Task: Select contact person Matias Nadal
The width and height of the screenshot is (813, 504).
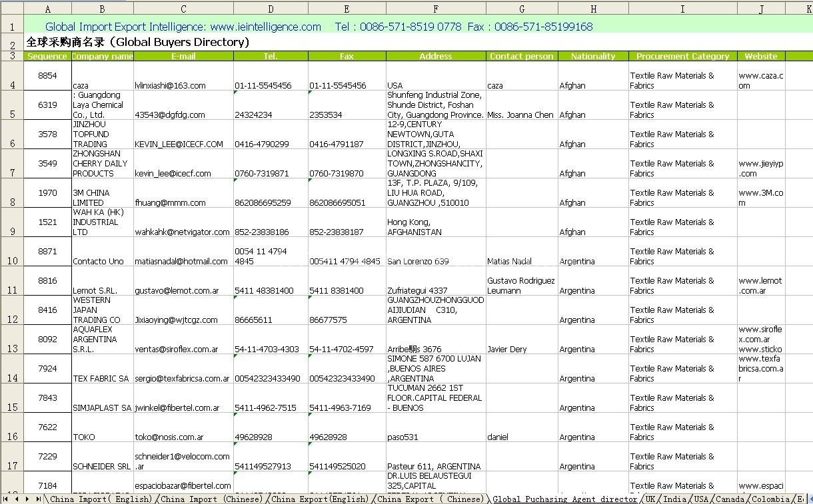Action: pyautogui.click(x=522, y=252)
